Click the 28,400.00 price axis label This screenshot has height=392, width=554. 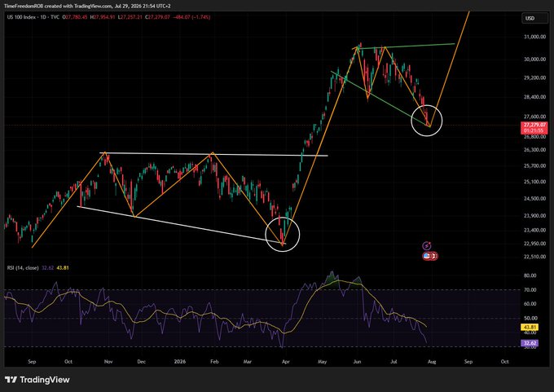(534, 97)
